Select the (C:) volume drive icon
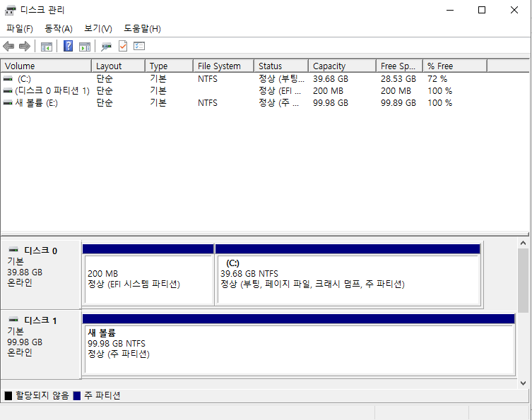 (x=8, y=79)
